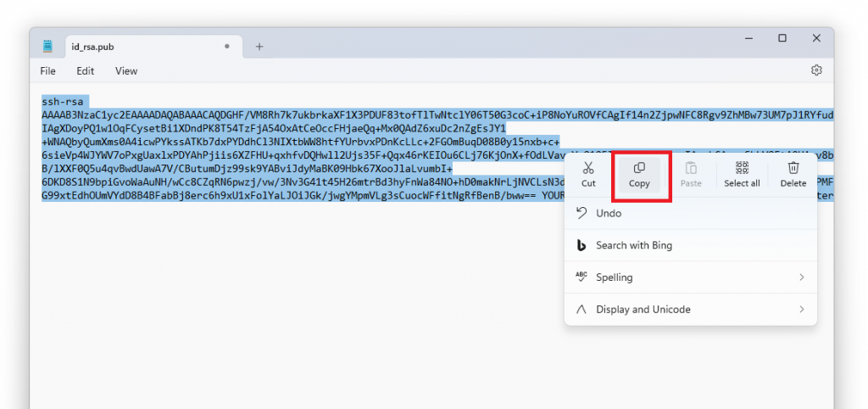
Task: Choose Search with Bing
Action: click(x=690, y=245)
